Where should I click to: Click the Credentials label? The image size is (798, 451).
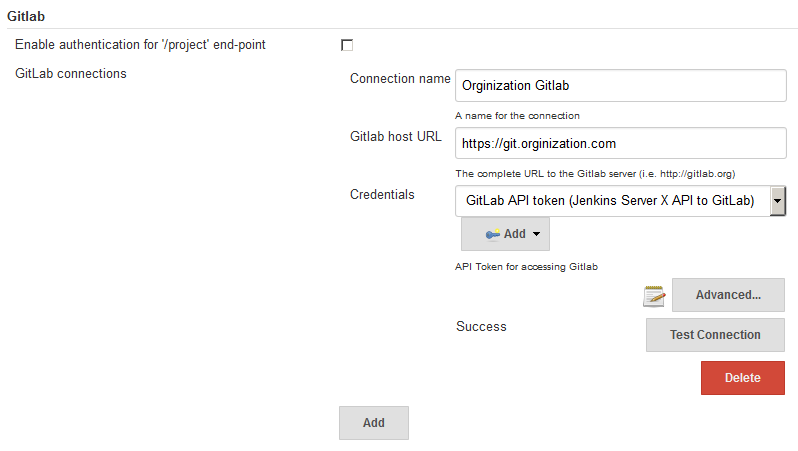tap(382, 194)
